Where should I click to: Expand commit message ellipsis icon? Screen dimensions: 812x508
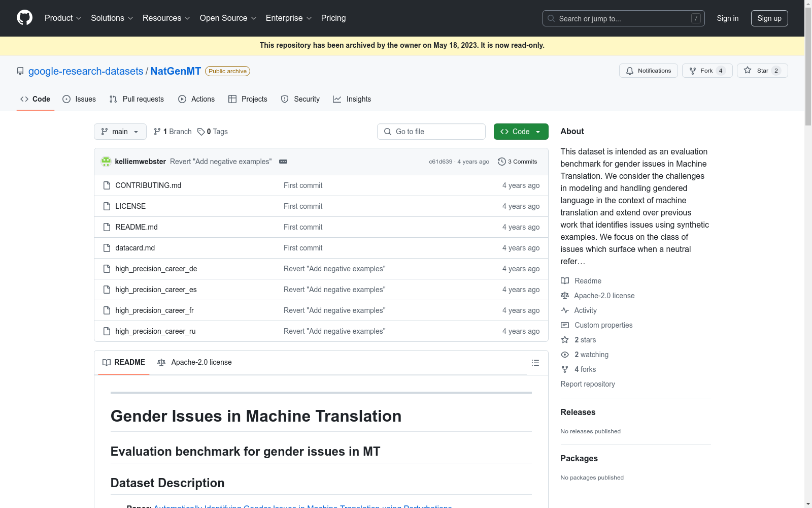pos(283,162)
